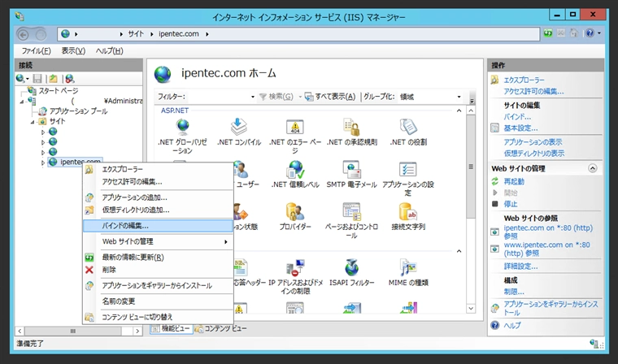This screenshot has width=618, height=364.
Task: Click the save icon in connections toolbar
Action: click(x=37, y=78)
